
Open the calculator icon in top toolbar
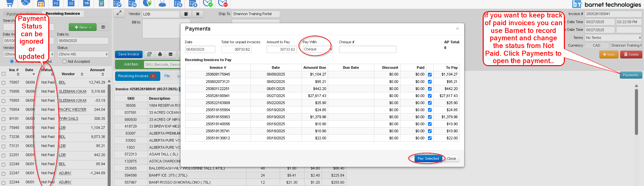point(101,3)
